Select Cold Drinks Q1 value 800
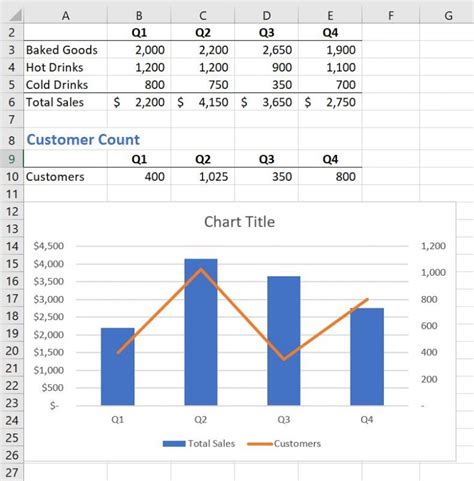The image size is (474, 481). 139,85
